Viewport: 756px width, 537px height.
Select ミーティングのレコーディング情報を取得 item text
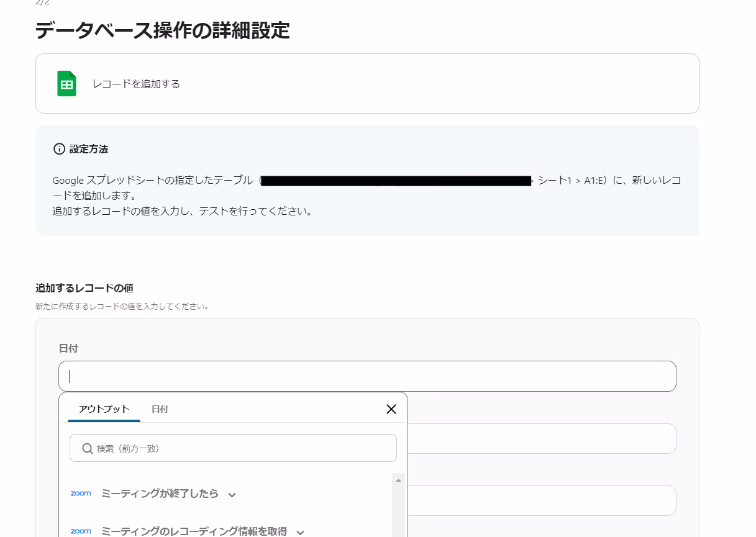[194, 531]
